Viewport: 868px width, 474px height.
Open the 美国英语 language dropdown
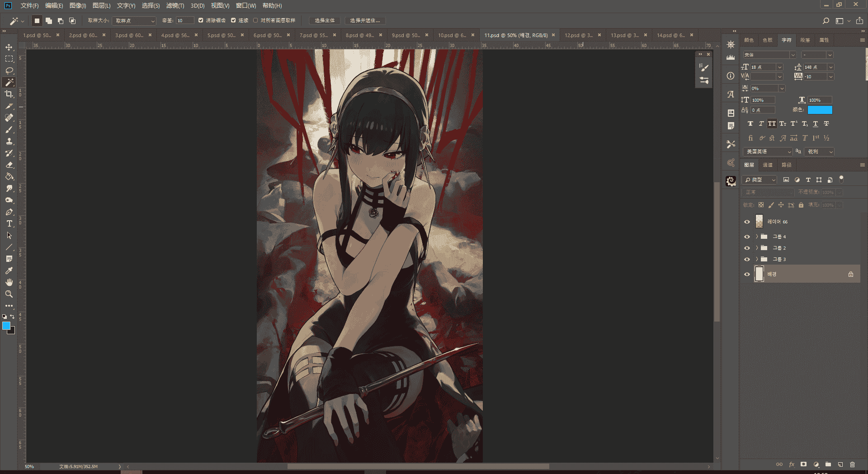click(768, 152)
